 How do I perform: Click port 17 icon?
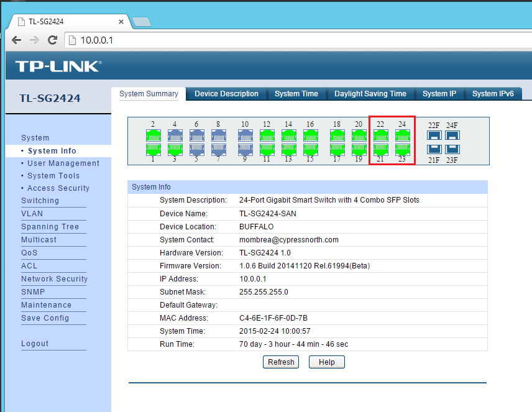point(337,149)
